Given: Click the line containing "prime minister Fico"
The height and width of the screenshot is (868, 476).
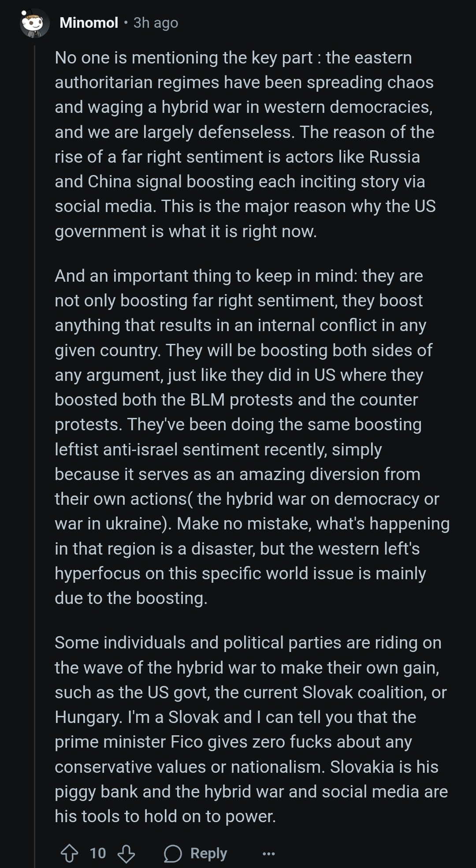Looking at the screenshot, I should click(233, 742).
